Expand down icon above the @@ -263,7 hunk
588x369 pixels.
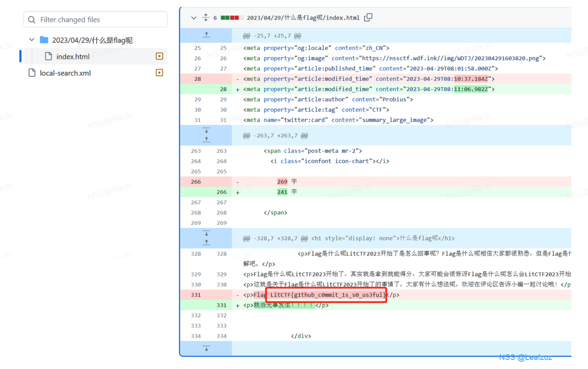[207, 131]
